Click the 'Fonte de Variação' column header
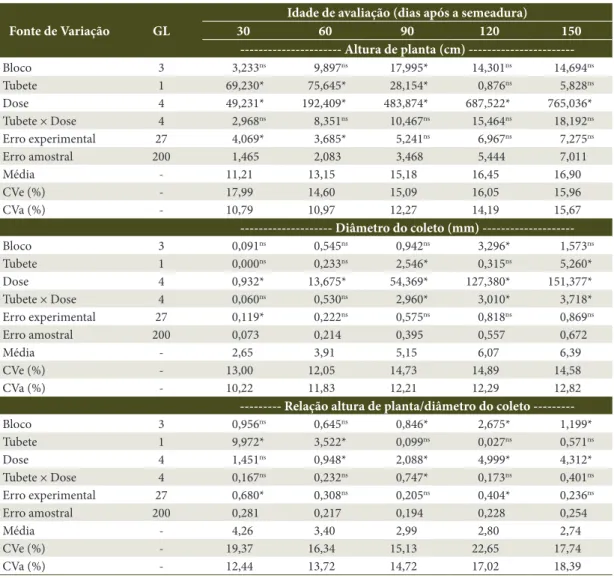Image resolution: width=614 pixels, height=578 pixels. [59, 31]
